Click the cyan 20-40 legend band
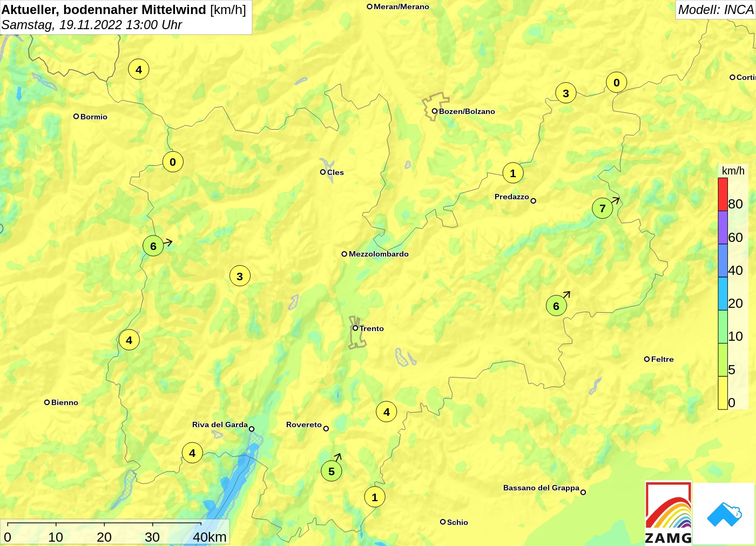The image size is (756, 546). [723, 294]
